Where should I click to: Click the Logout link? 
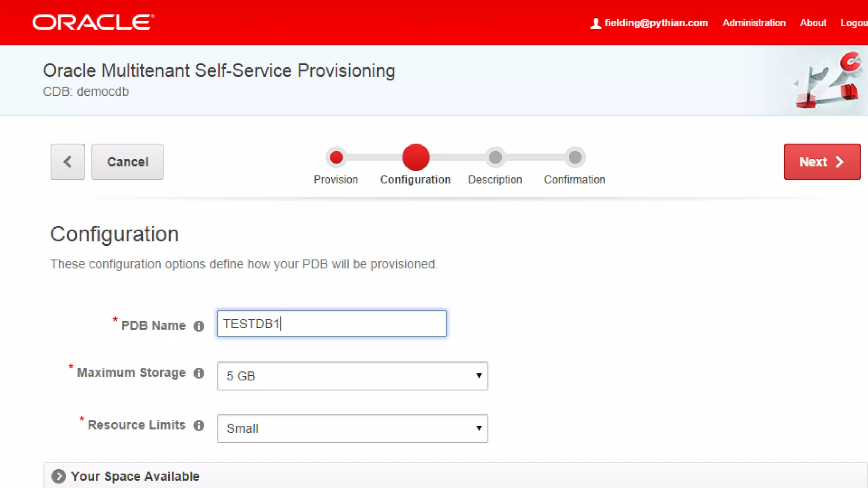click(854, 23)
